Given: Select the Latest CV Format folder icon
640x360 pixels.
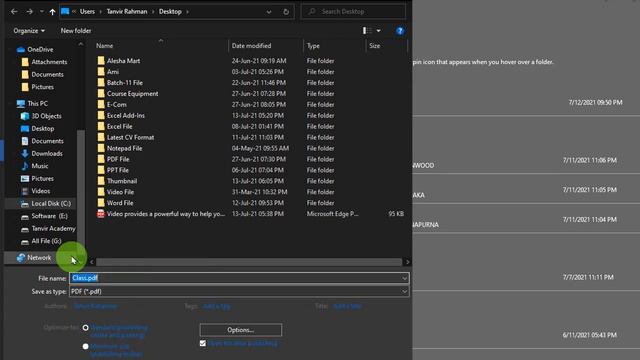Looking at the screenshot, I should tap(101, 138).
